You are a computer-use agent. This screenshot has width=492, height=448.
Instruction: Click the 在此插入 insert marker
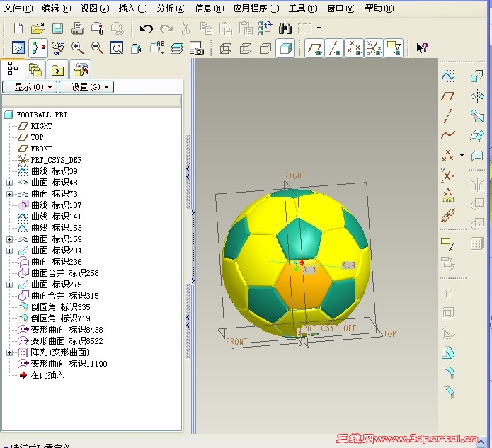tap(47, 375)
